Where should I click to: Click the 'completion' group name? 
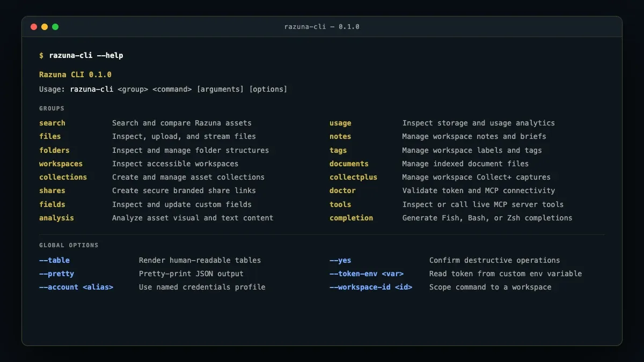351,218
